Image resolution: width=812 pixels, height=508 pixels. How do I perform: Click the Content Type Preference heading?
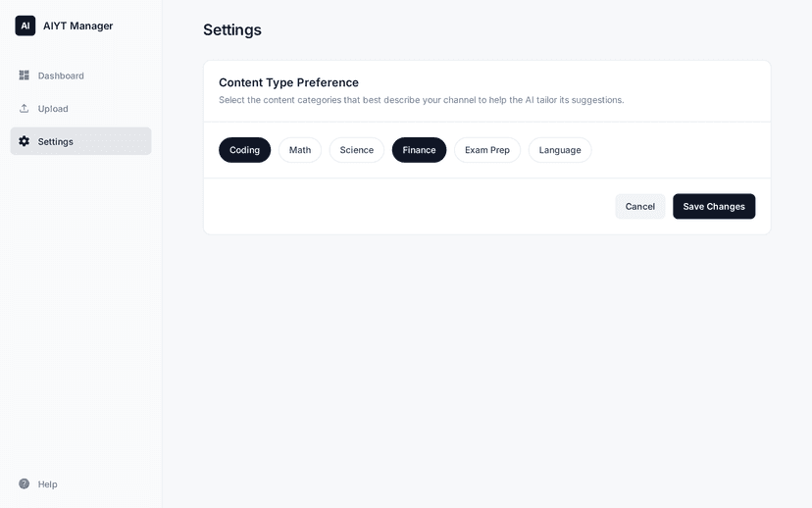(288, 82)
